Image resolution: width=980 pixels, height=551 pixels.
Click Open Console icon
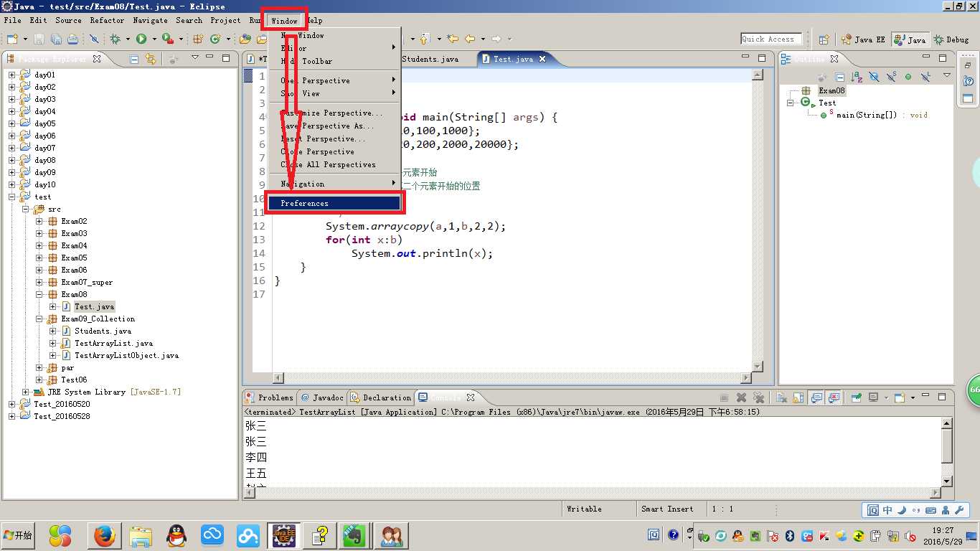[900, 397]
